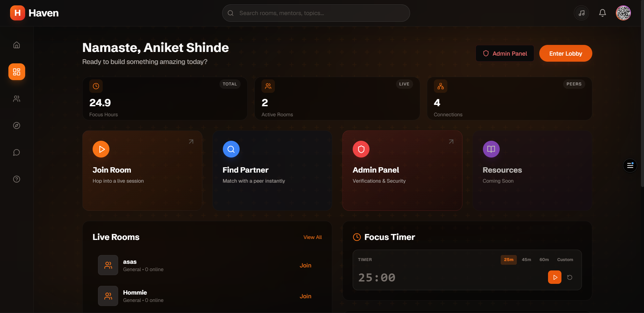Click the people icon on Active Rooms card
This screenshot has height=313, width=644.
tap(268, 86)
